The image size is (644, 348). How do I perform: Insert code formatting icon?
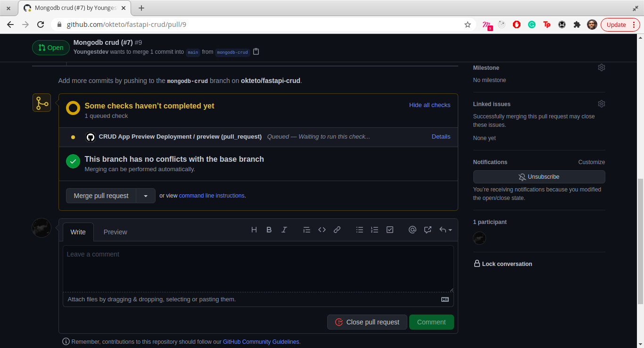(322, 230)
